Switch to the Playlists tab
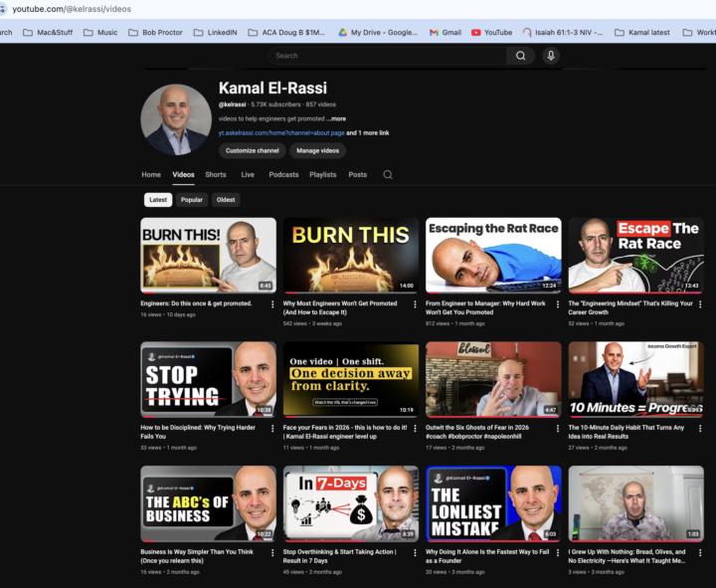Image resolution: width=716 pixels, height=588 pixels. [322, 174]
